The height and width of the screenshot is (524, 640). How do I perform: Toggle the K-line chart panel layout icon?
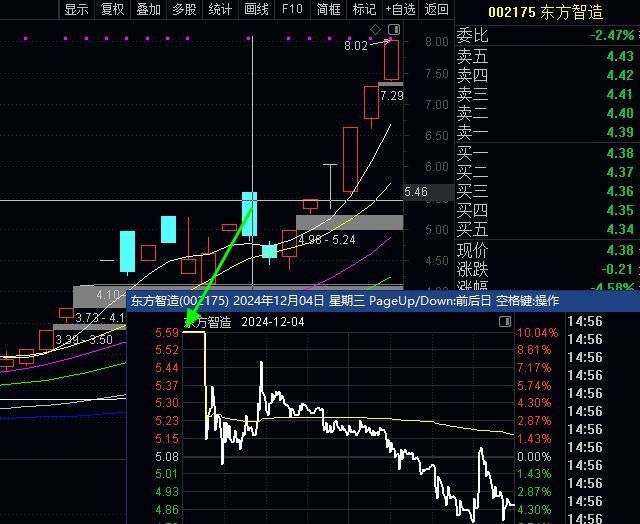[x=394, y=29]
